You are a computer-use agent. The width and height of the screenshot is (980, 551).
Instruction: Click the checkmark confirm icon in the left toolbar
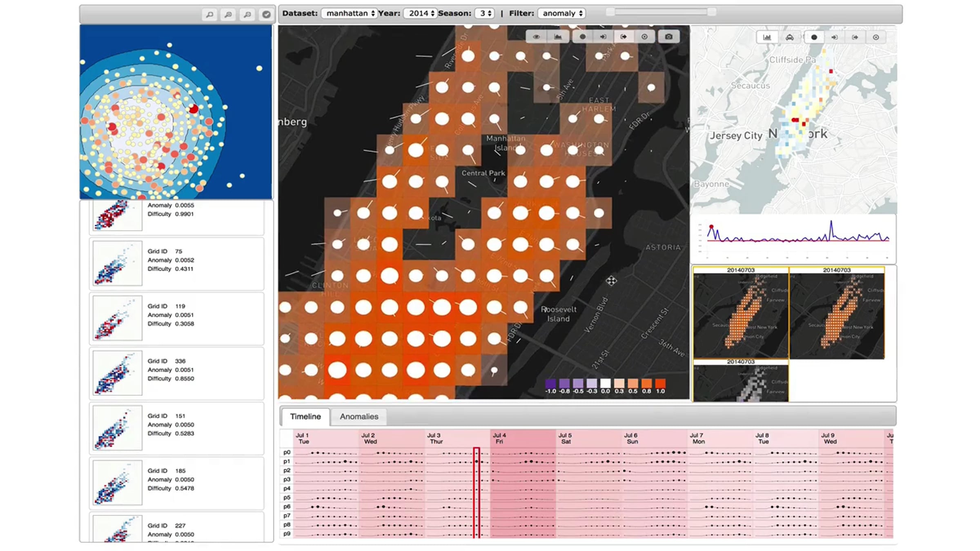(x=266, y=15)
